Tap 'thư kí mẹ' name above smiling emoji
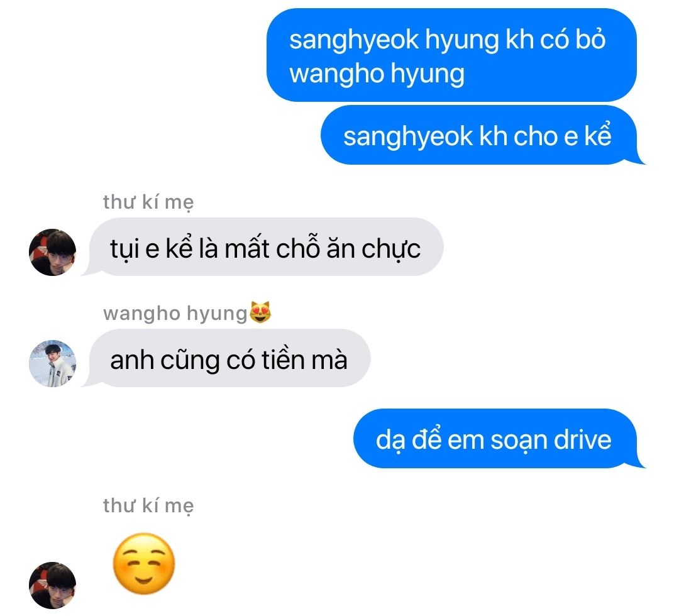679x616 pixels. (x=148, y=505)
